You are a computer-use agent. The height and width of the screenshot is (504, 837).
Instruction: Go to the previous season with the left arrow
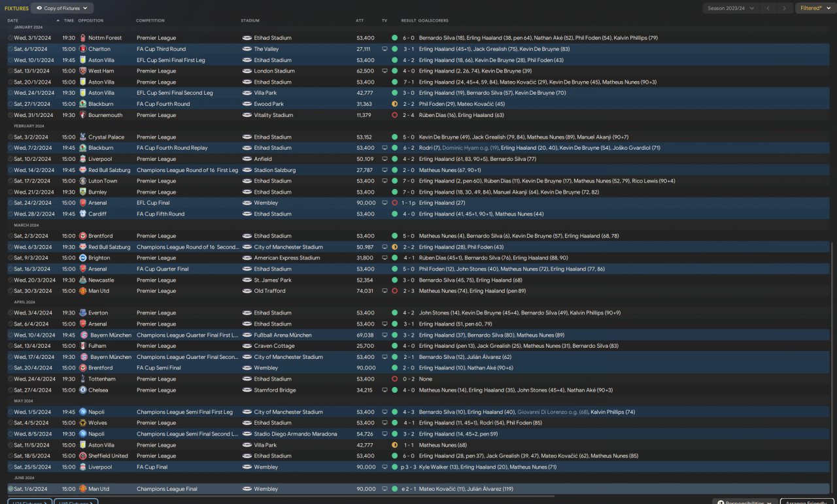768,8
